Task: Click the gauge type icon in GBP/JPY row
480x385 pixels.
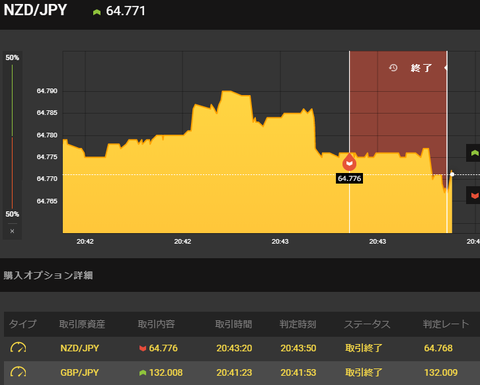Action: coord(18,372)
